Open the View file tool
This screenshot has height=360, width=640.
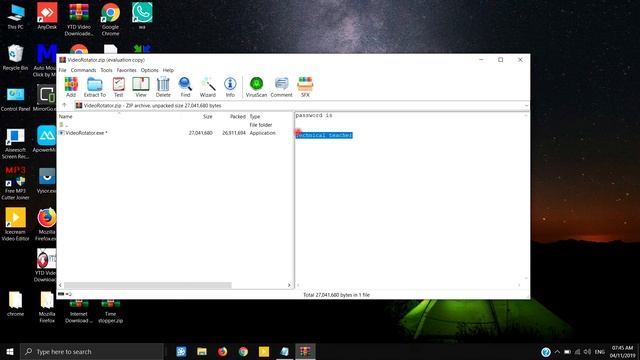click(x=141, y=87)
